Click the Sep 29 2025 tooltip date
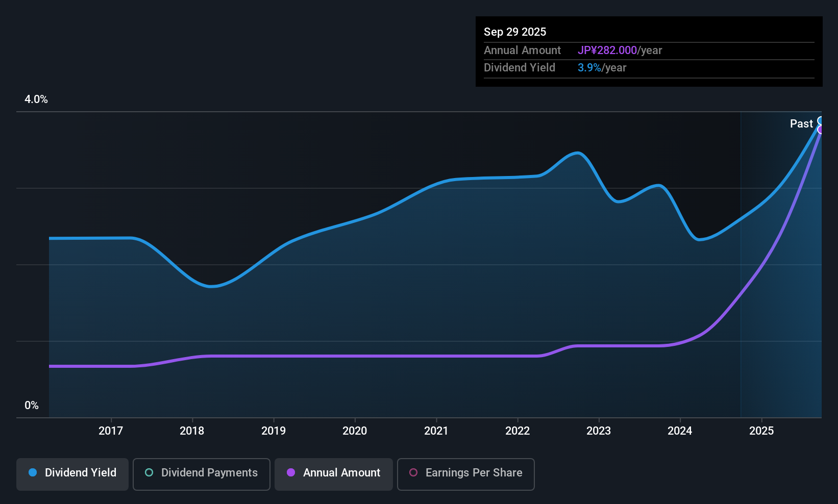The height and width of the screenshot is (504, 838). (515, 32)
